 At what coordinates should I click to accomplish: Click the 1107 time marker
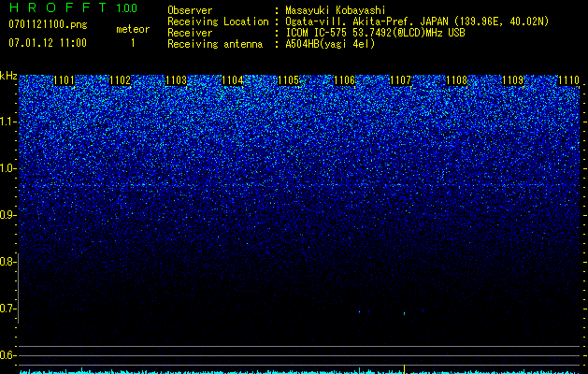point(400,80)
